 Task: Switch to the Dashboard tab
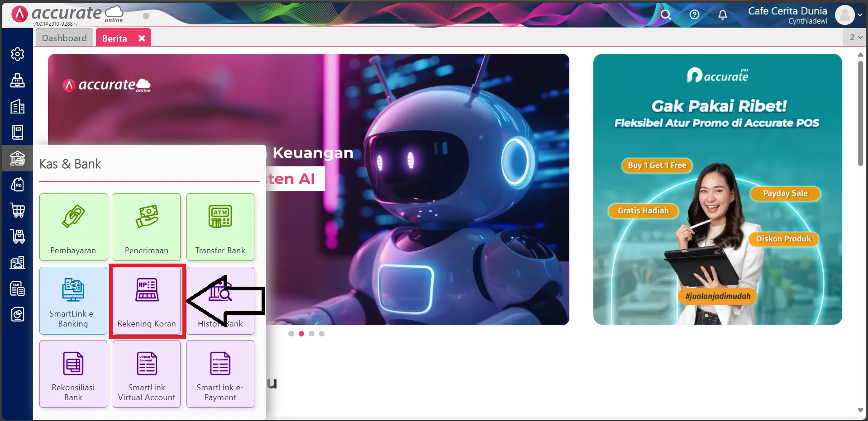64,38
